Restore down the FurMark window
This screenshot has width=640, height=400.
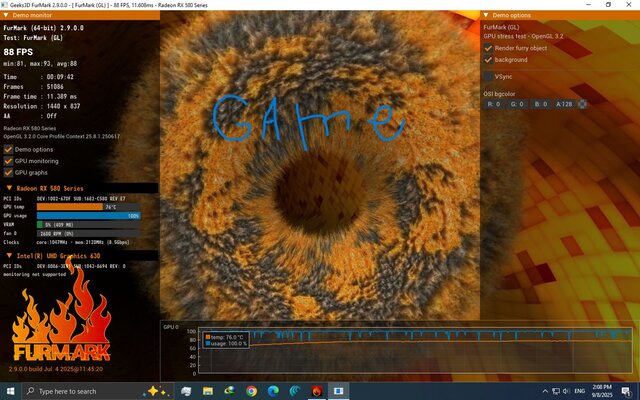tap(608, 4)
